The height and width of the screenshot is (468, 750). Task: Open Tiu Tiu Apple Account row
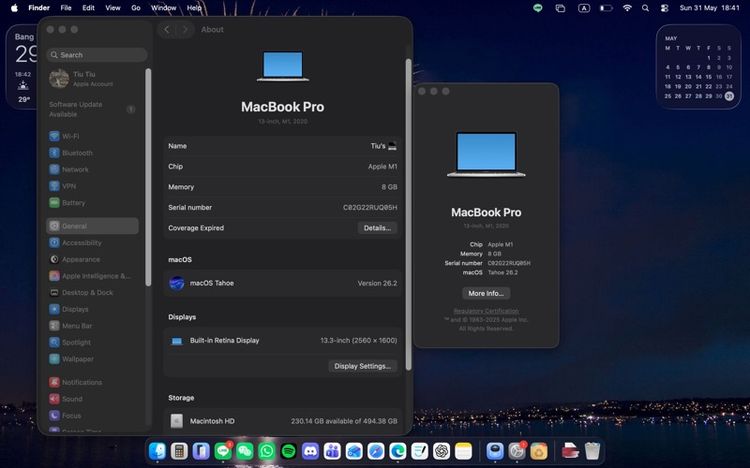pos(93,79)
